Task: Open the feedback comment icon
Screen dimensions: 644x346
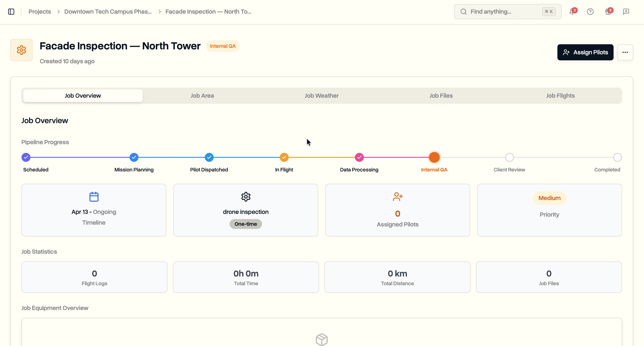Action: pyautogui.click(x=626, y=11)
